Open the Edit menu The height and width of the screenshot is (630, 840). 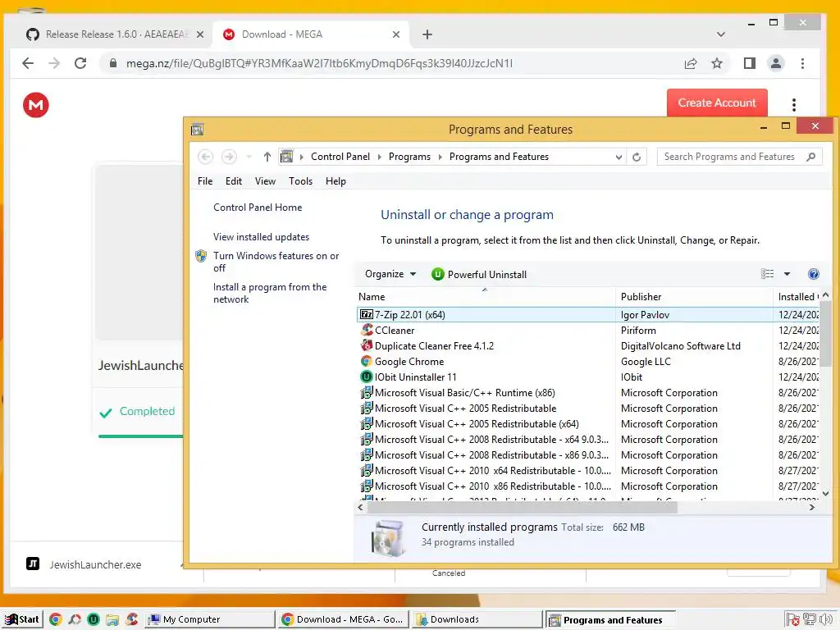pyautogui.click(x=234, y=181)
